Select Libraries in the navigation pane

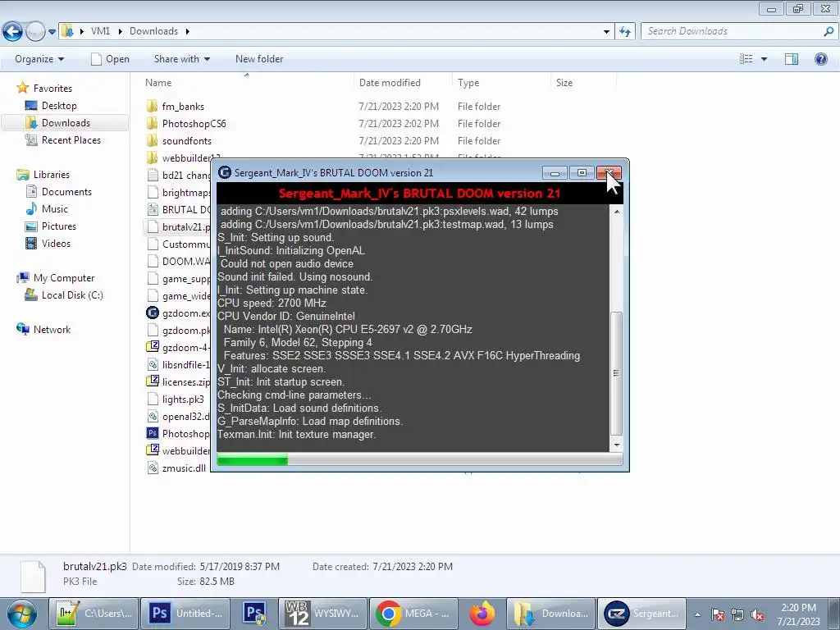(x=52, y=174)
